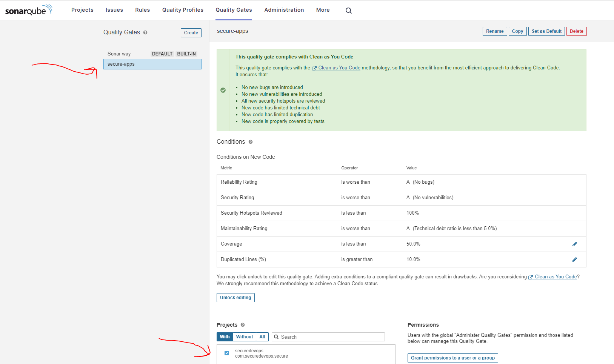This screenshot has width=614, height=364.
Task: Uncheck the securedevops project checkbox
Action: pyautogui.click(x=227, y=353)
